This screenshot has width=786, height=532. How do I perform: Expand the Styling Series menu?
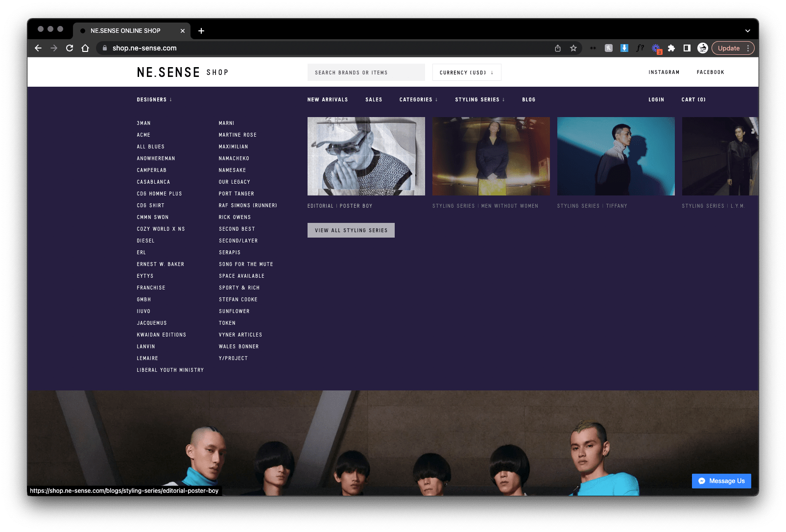pos(479,100)
